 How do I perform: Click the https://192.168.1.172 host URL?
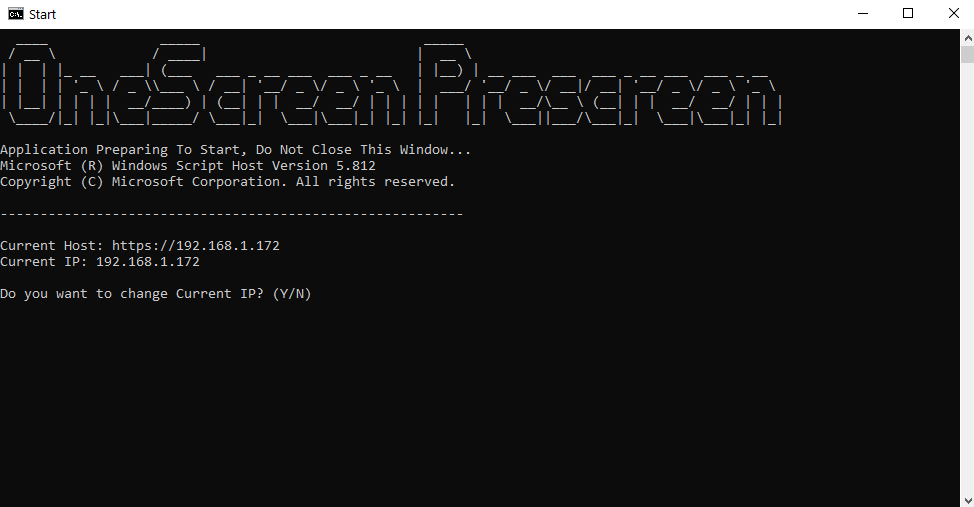click(x=196, y=246)
